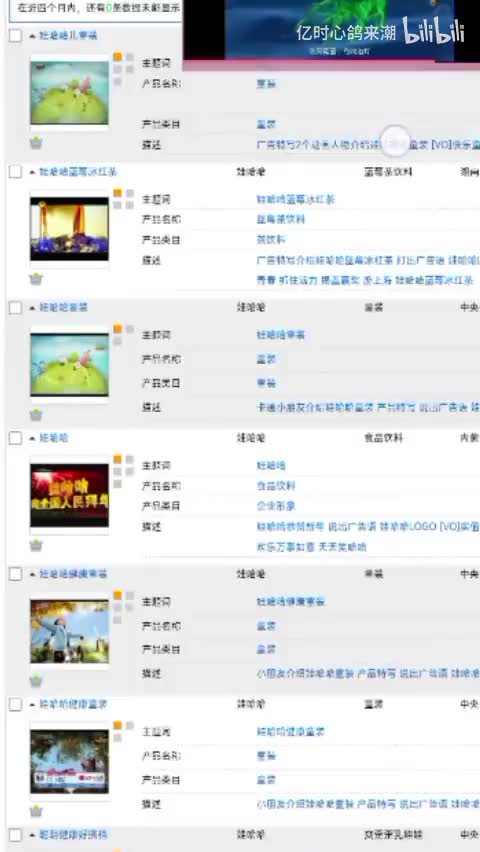Click 蓝莓茶饮料 product name link

click(280, 220)
